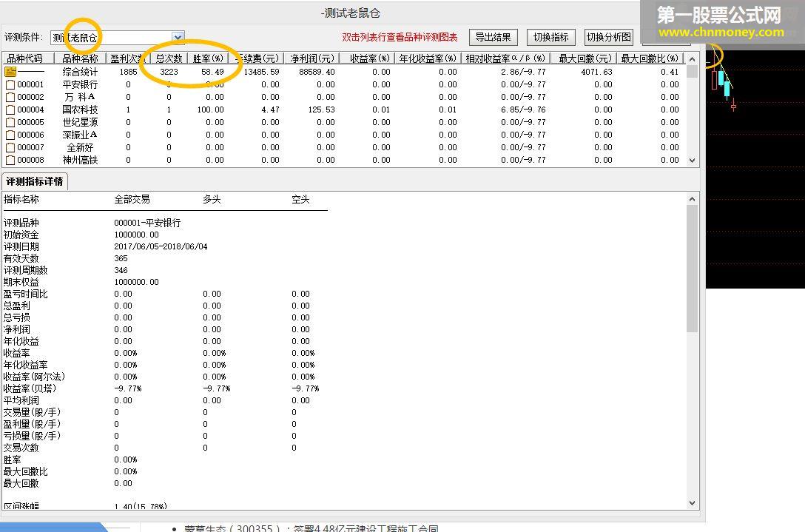The height and width of the screenshot is (532, 805).
Task: Select the 万 科A row name
Action: (80, 97)
